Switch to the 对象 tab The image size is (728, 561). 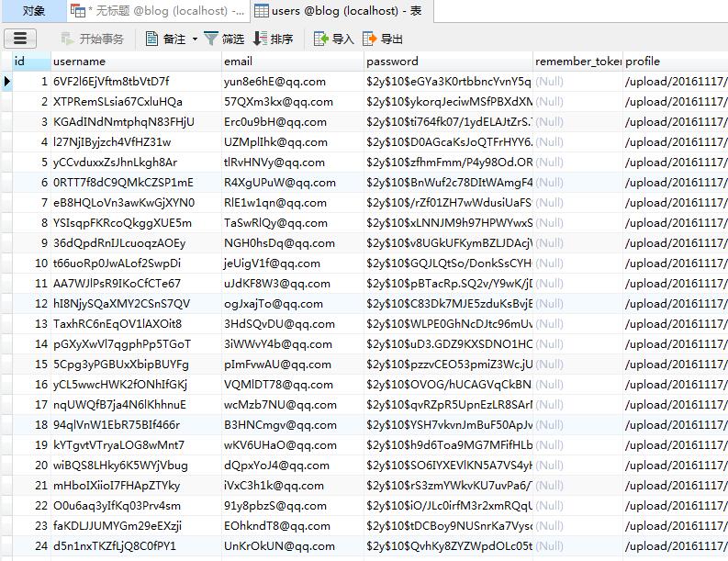point(33,11)
